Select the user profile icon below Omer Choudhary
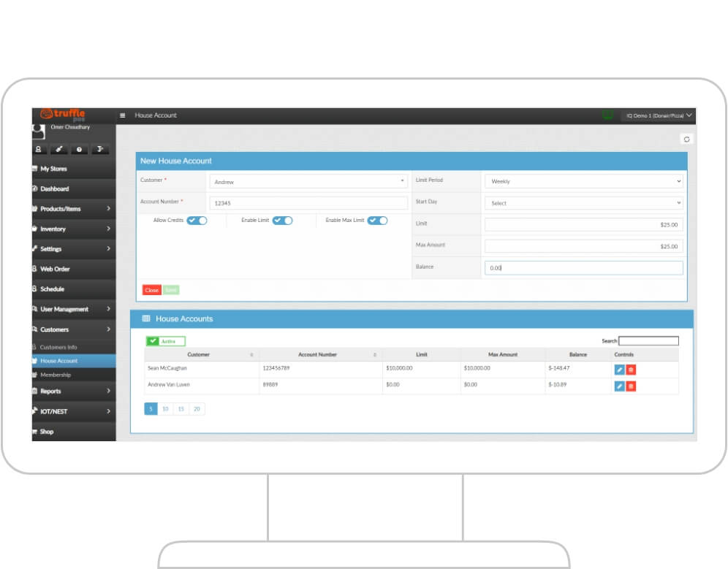Viewport: 728px width, 569px height. point(39,149)
